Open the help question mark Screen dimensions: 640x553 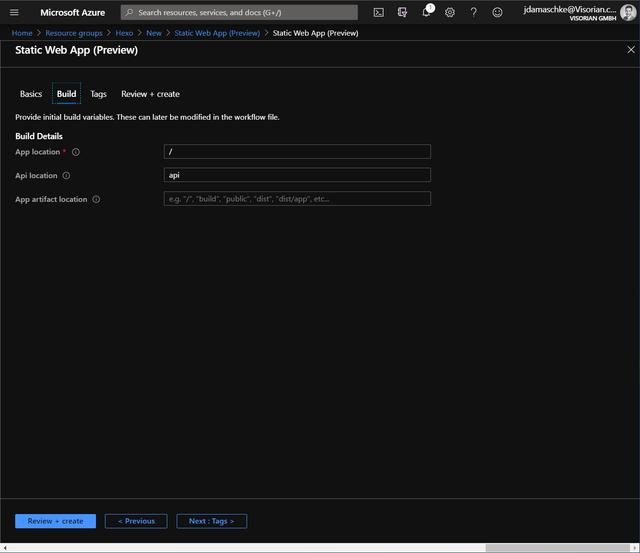[x=473, y=13]
